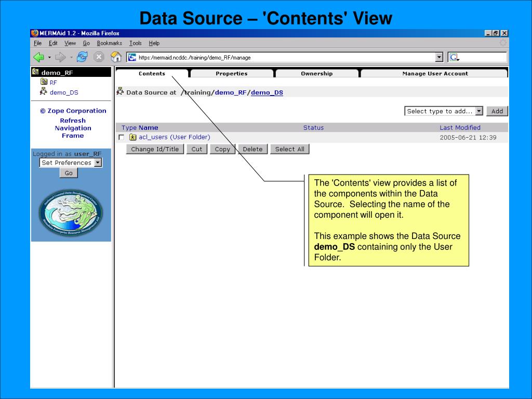
Task: Select demo_DS in the navigation tree
Action: tap(64, 92)
